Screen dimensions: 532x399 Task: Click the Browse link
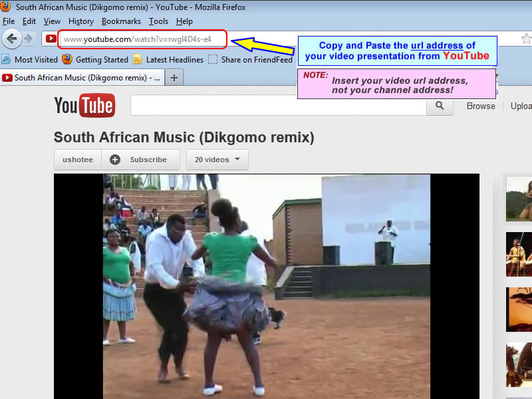[480, 106]
